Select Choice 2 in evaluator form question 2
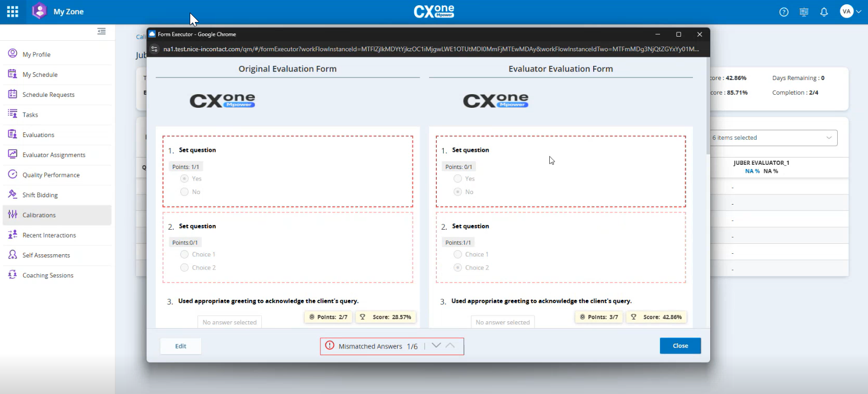868x394 pixels. [x=458, y=267]
